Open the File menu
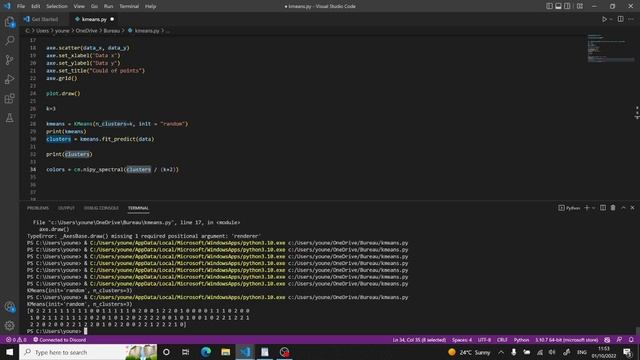 21,6
